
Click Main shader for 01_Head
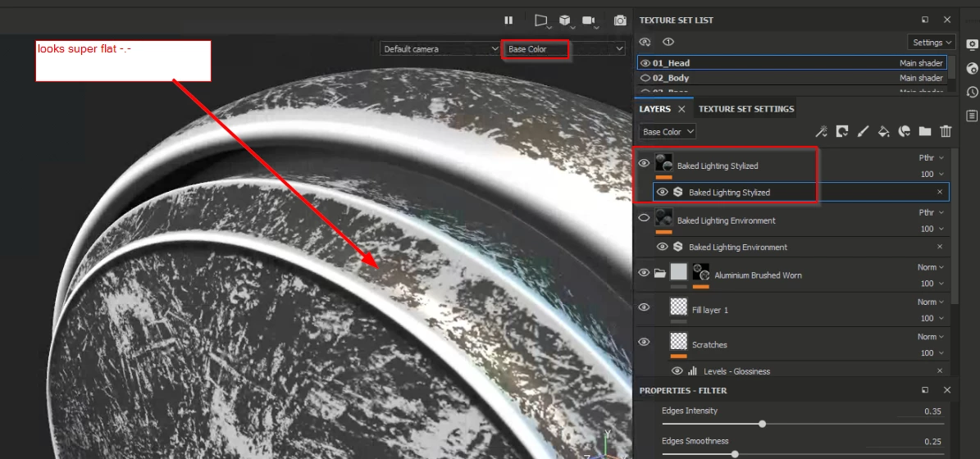921,63
